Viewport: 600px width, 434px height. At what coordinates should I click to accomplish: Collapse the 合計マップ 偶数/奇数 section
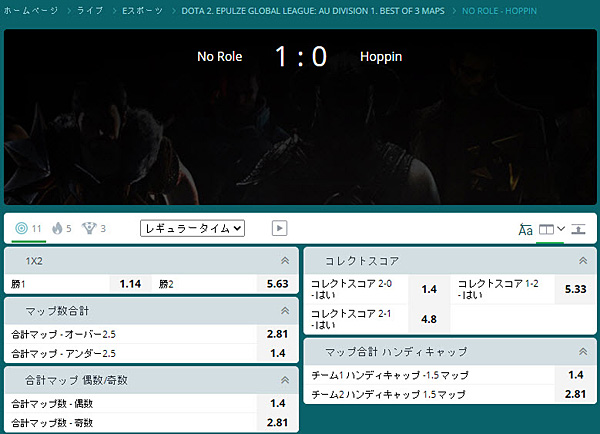(285, 380)
